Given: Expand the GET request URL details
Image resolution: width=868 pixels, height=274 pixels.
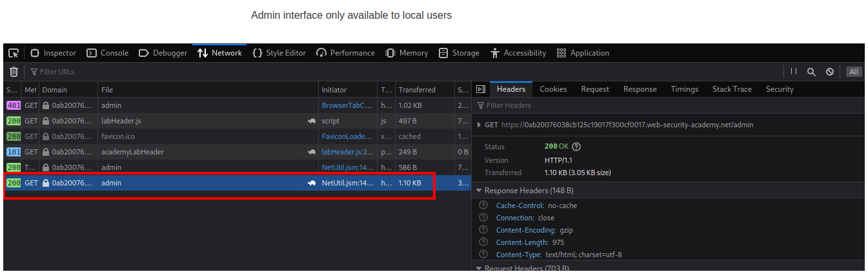Looking at the screenshot, I should click(478, 125).
